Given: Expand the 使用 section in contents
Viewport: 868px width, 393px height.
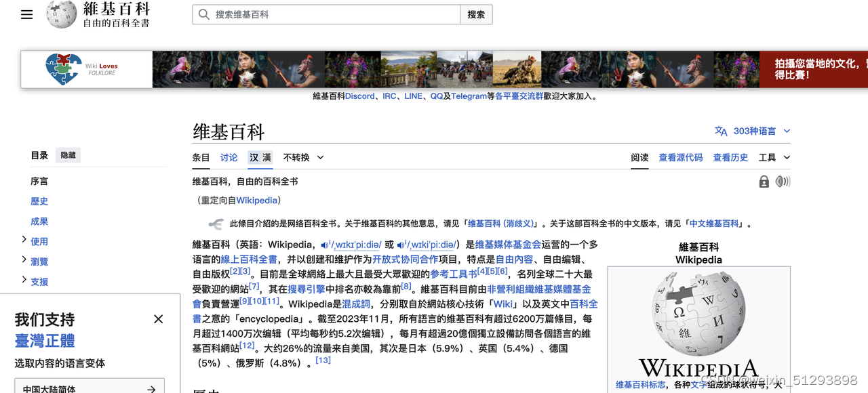Looking at the screenshot, I should pos(24,240).
